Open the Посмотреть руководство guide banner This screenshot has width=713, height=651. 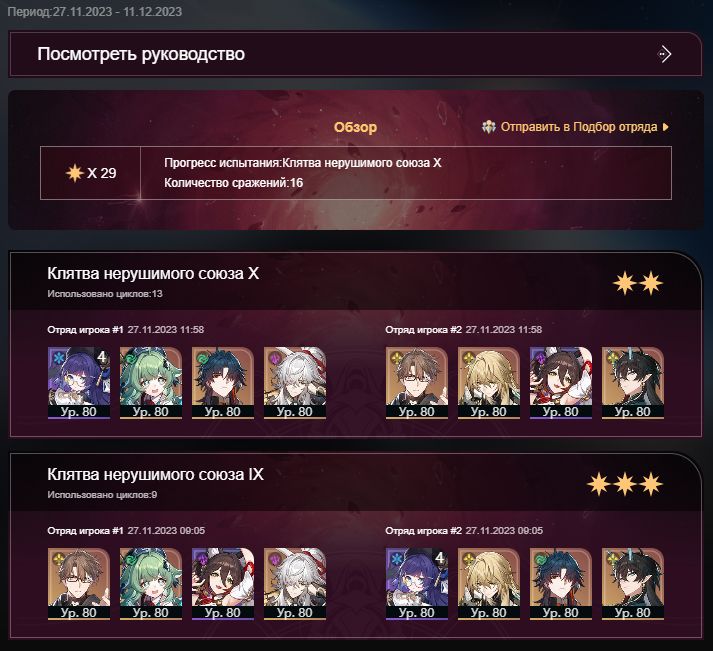tap(356, 54)
